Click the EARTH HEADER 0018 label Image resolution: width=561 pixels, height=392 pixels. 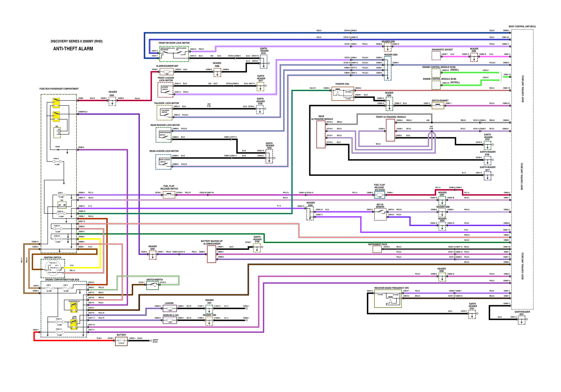tap(263, 51)
